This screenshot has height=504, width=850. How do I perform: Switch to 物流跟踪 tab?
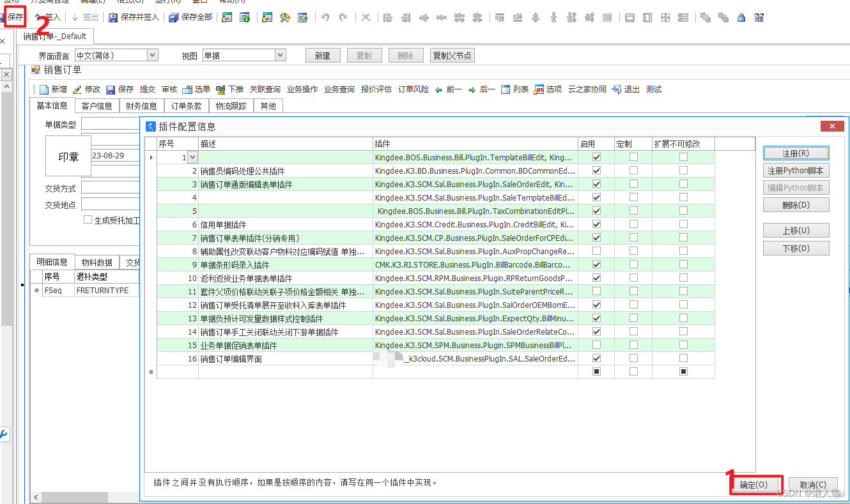click(231, 106)
